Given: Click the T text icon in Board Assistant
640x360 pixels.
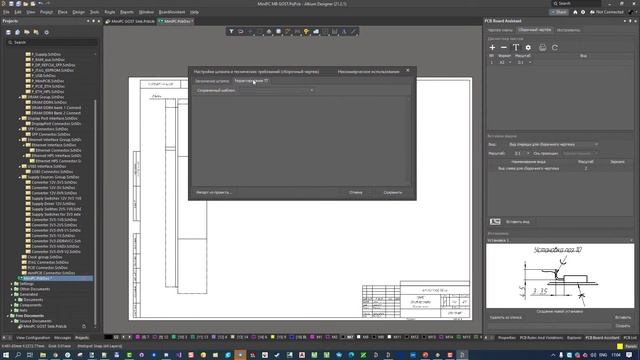Looking at the screenshot, I should [516, 47].
